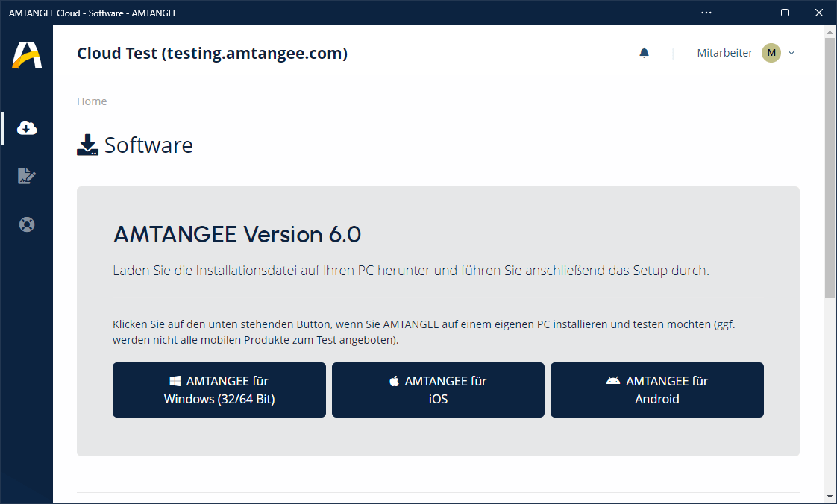This screenshot has height=504, width=837.
Task: Open the document signing sidebar icon
Action: click(27, 176)
